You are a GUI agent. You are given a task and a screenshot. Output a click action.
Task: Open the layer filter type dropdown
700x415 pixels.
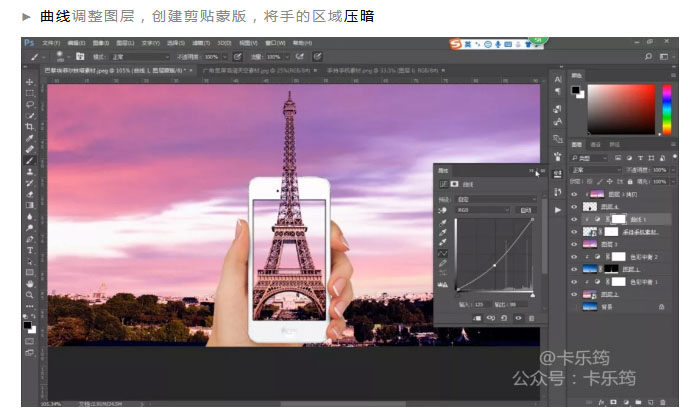589,158
